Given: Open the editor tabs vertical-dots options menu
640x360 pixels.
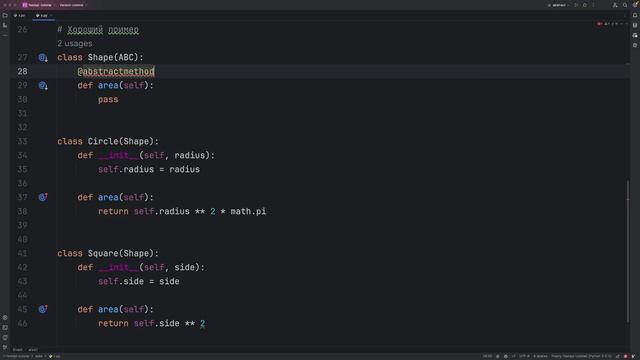Looking at the screenshot, I should tap(625, 16).
